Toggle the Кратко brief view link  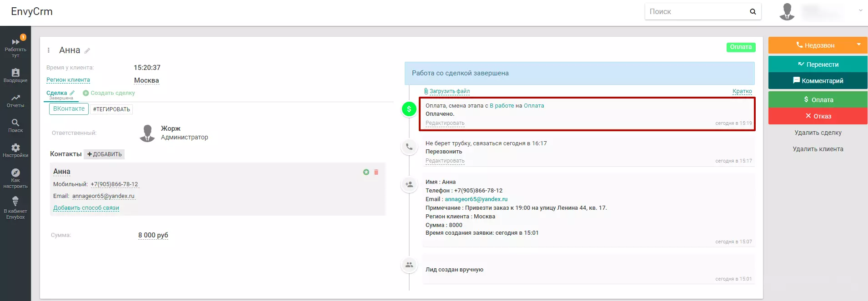742,91
